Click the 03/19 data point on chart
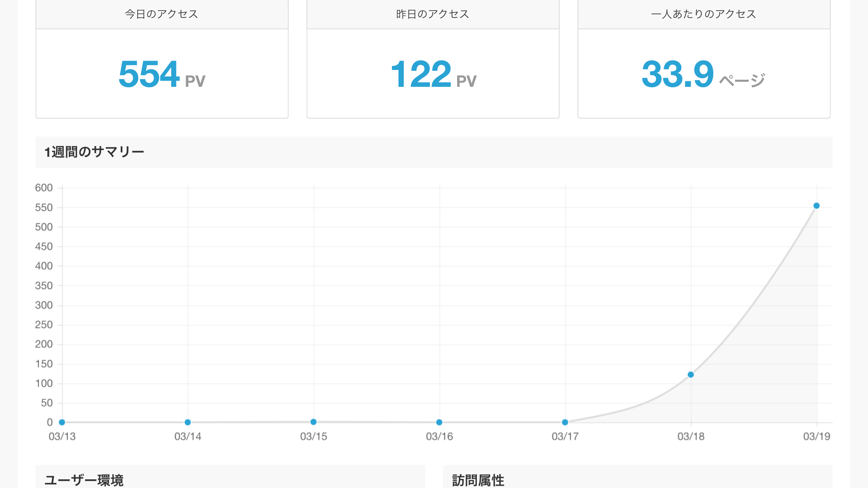The width and height of the screenshot is (868, 488). pos(816,205)
